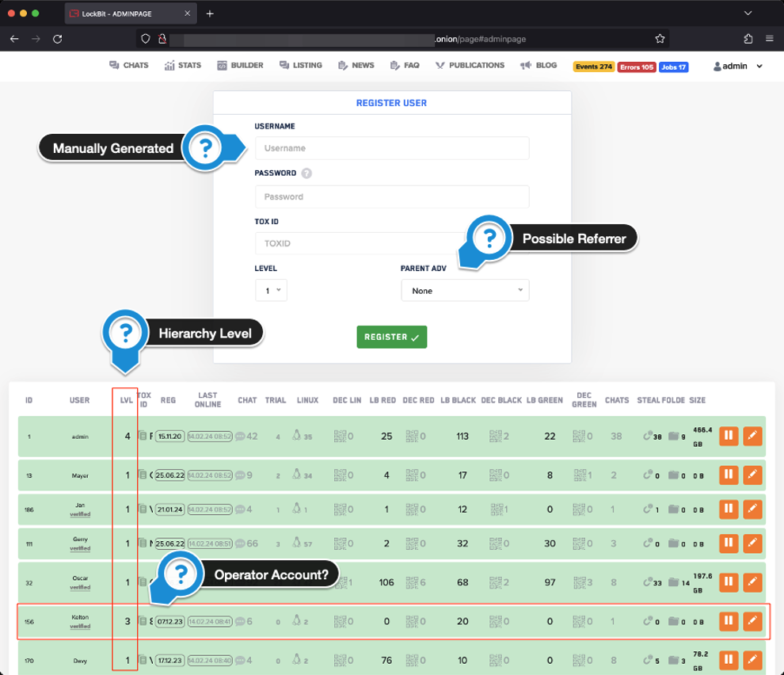Edit the Davy user with the pencil icon
Viewport: 784px width, 675px height.
coord(752,659)
